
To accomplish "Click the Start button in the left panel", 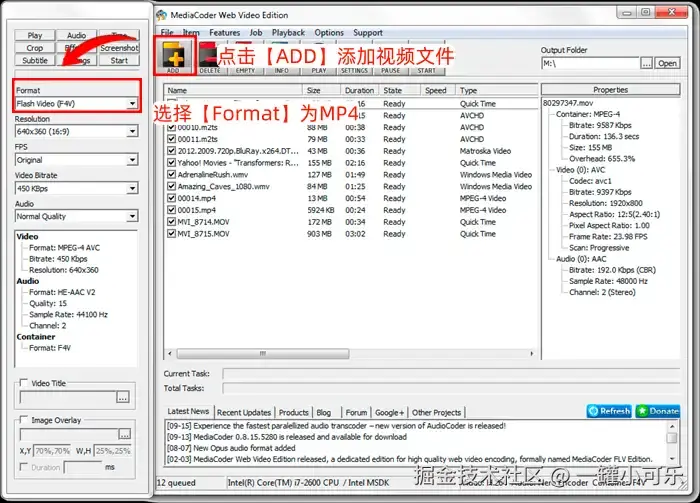I will click(x=119, y=60).
